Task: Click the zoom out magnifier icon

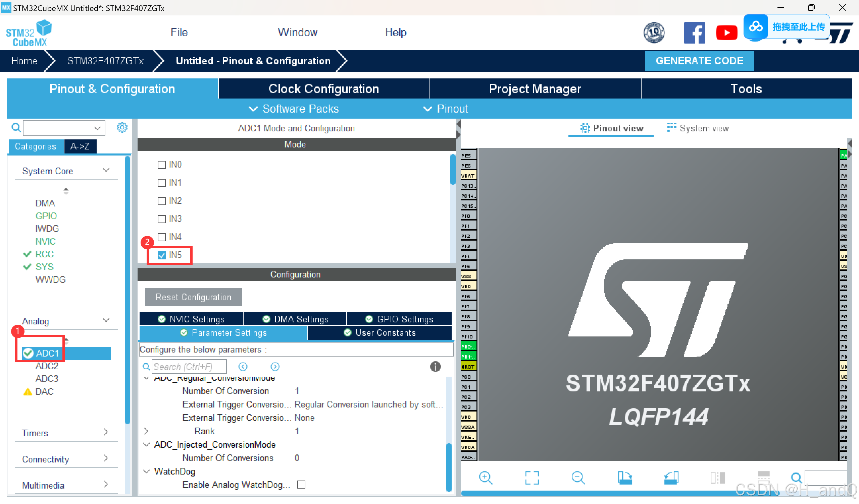Action: 578,478
